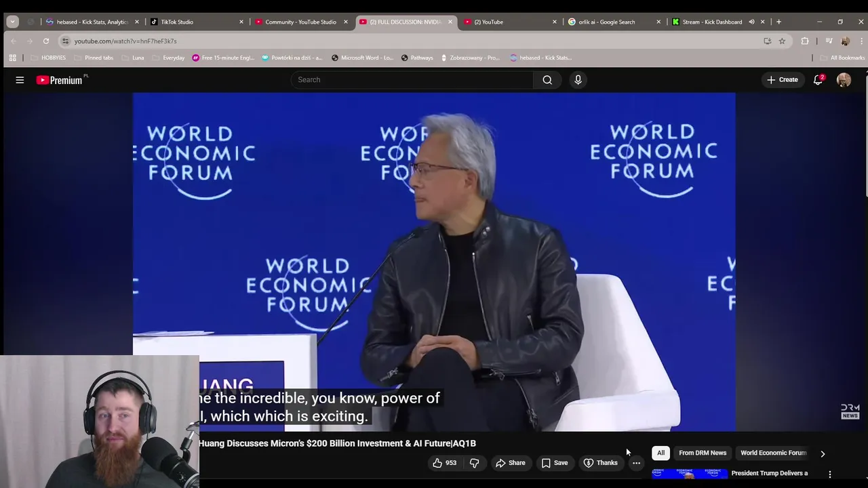View site information icon in address bar
The height and width of the screenshot is (488, 868).
pyautogui.click(x=65, y=41)
